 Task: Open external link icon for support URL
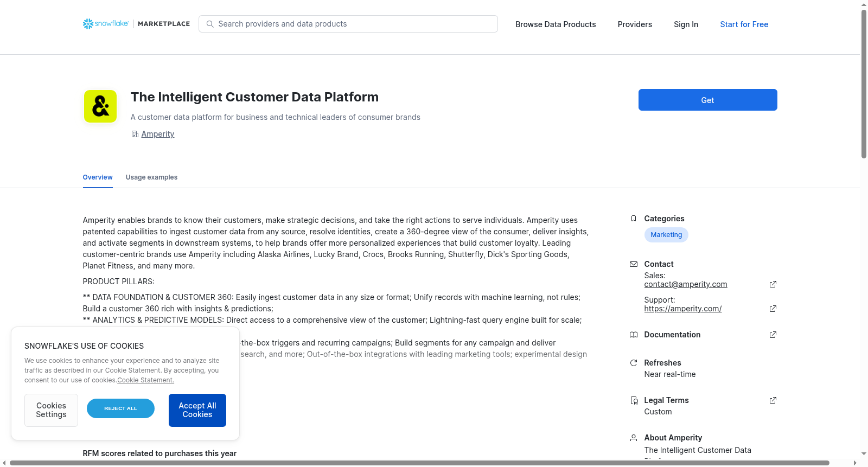[x=773, y=309]
